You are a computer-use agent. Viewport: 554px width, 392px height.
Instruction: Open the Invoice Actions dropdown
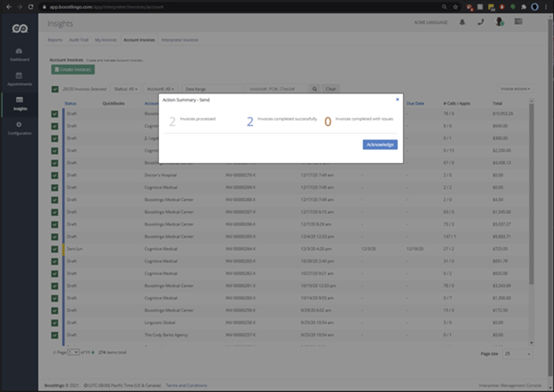coord(515,89)
